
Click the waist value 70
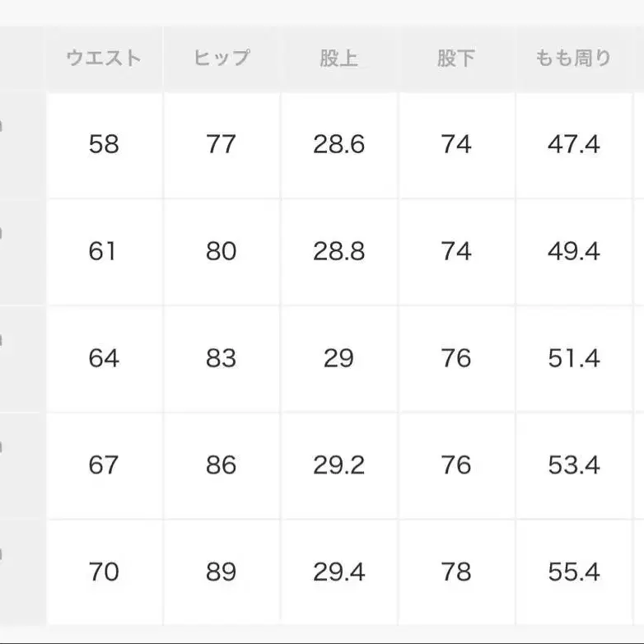tap(104, 572)
